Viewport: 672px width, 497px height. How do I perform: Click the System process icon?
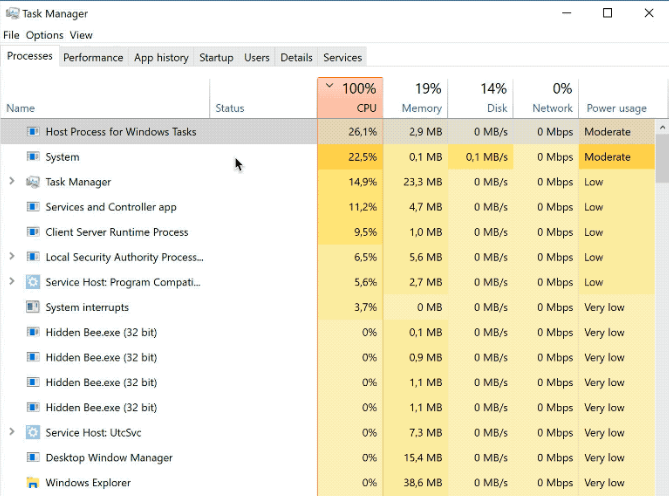coord(33,157)
